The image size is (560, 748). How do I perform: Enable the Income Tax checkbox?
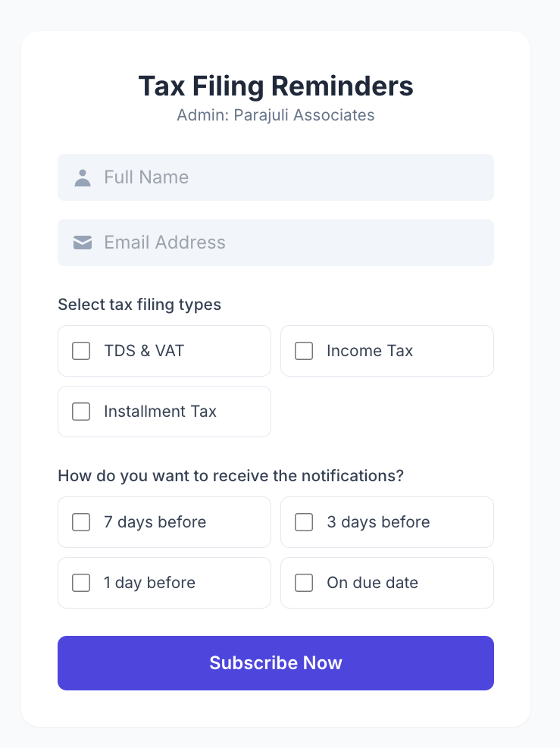[x=304, y=351]
